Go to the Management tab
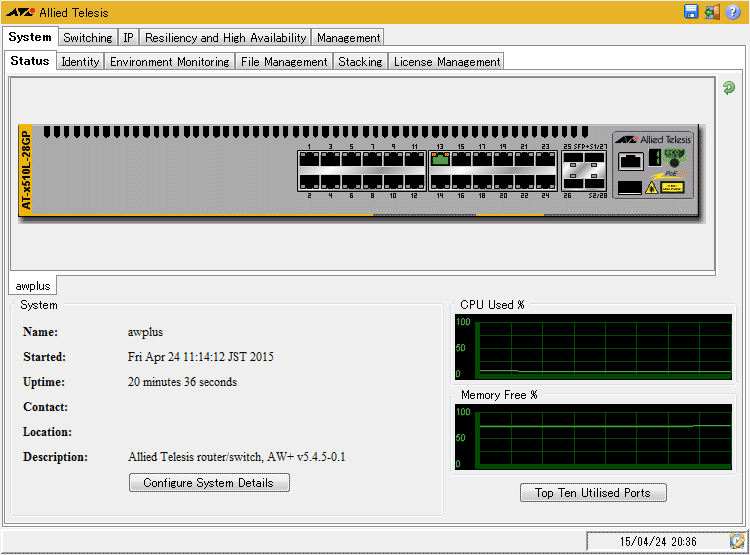Screen dimensions: 750x555 348,38
